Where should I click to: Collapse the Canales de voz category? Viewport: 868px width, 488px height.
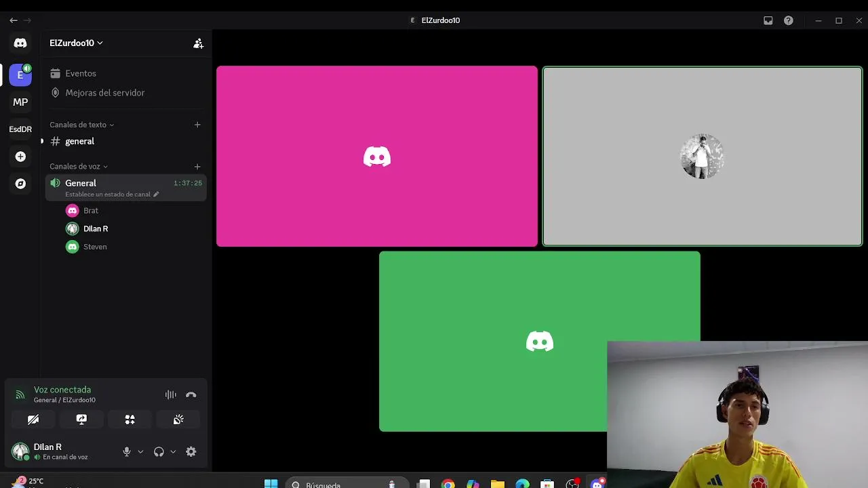78,167
